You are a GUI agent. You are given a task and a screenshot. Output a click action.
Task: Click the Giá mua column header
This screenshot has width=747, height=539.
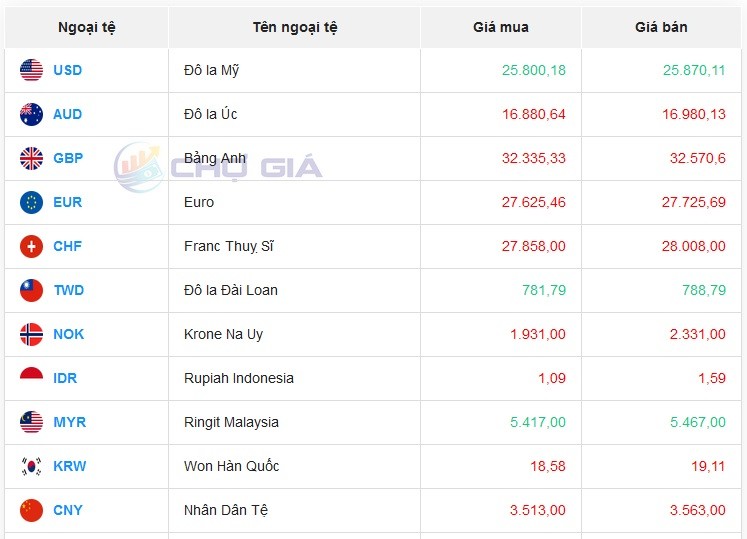(500, 27)
